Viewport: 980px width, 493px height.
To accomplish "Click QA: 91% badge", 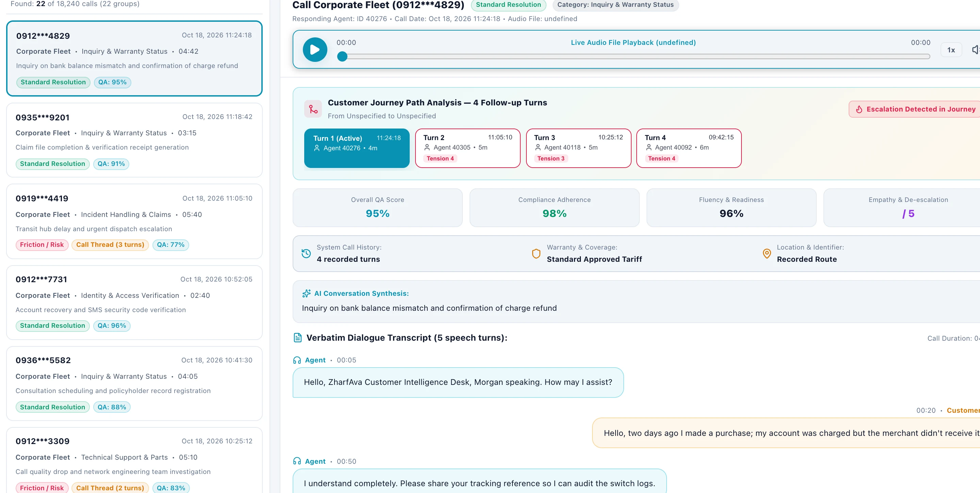I will (x=111, y=164).
